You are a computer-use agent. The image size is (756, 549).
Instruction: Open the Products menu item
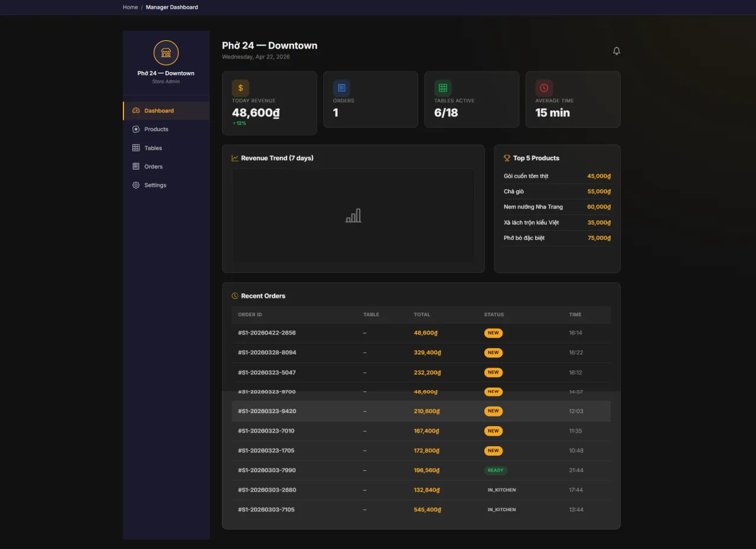point(166,129)
